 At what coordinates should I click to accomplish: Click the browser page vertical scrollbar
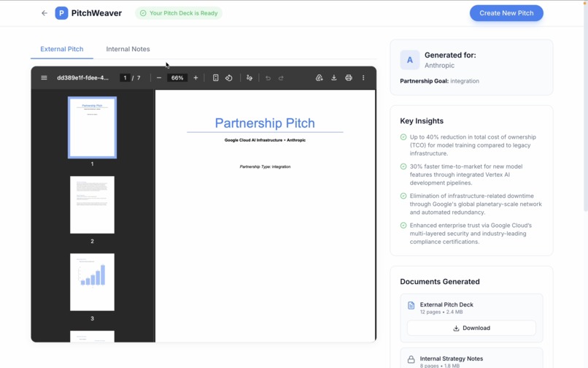coord(585,107)
